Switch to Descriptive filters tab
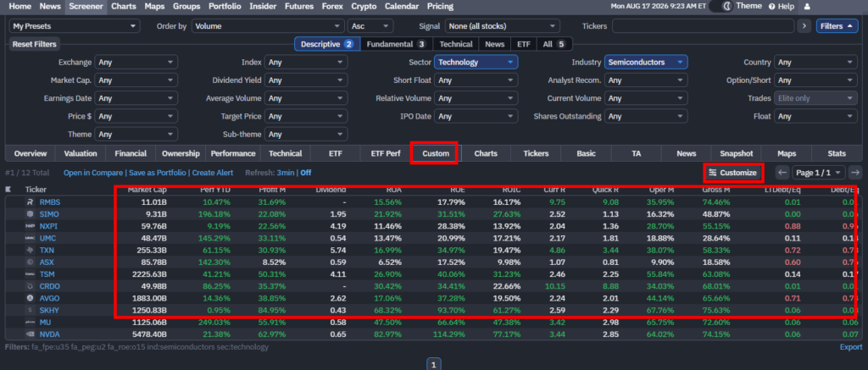The image size is (868, 370). coord(327,44)
